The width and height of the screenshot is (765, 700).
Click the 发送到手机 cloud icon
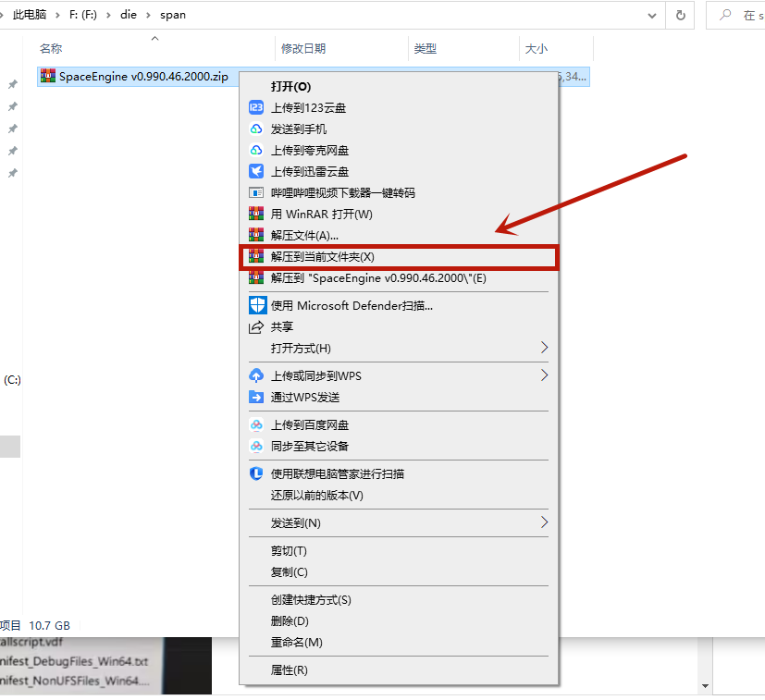[256, 129]
